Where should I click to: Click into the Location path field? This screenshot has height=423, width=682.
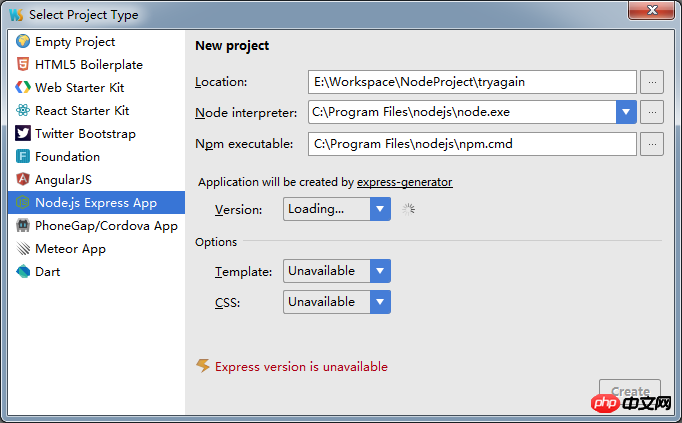coord(472,82)
